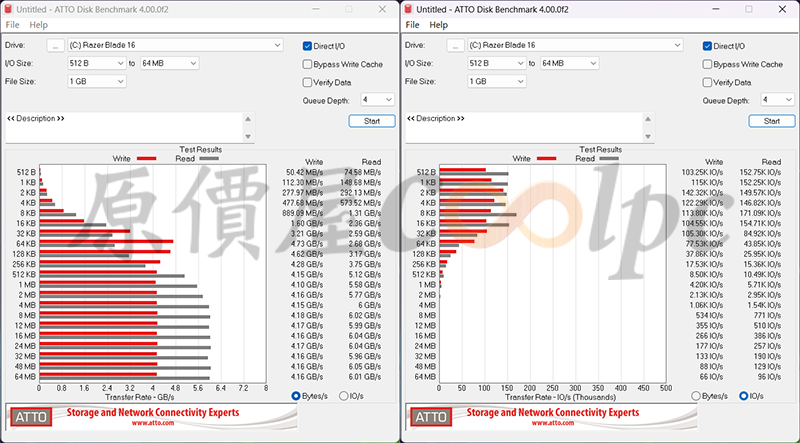
Task: Click description scrollbar up arrow in left window
Action: [248, 119]
